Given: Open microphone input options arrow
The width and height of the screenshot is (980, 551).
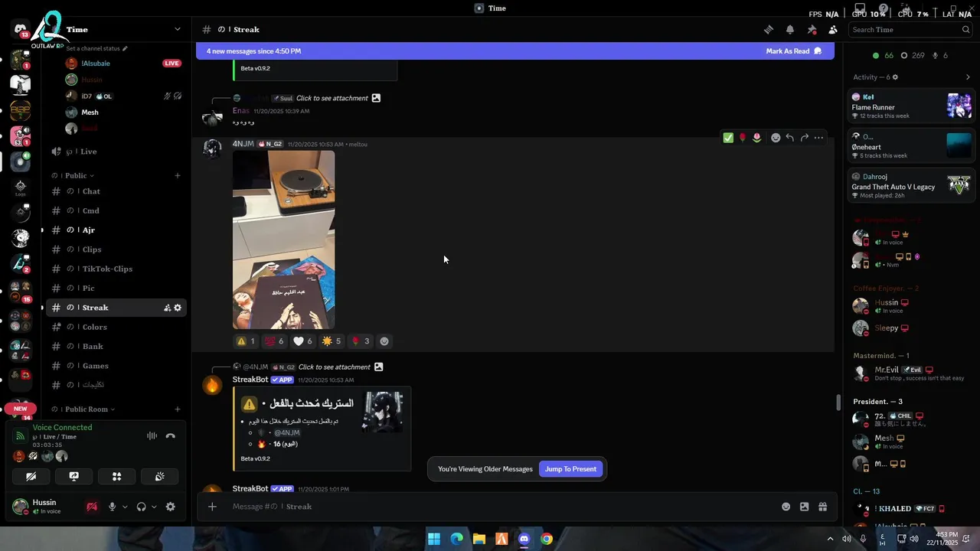Looking at the screenshot, I should coord(124,507).
